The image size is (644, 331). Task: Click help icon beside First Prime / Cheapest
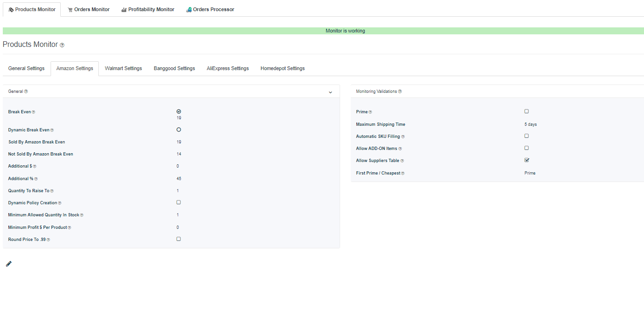(403, 173)
